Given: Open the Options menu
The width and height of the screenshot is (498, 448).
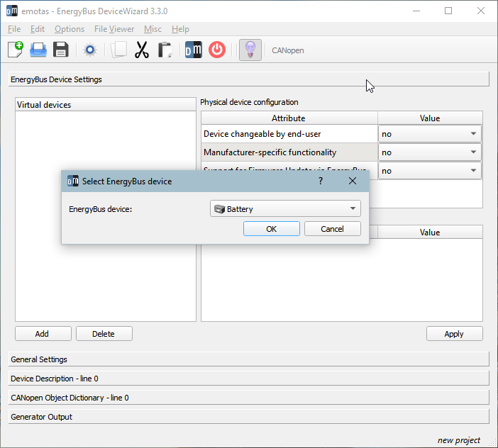Looking at the screenshot, I should coord(70,29).
